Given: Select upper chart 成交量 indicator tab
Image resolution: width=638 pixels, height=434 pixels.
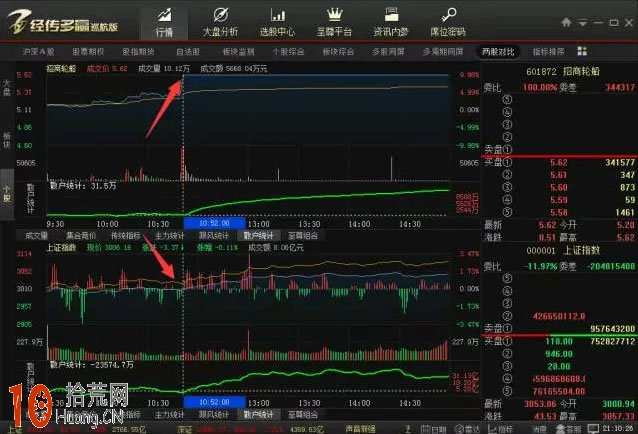Looking at the screenshot, I should (37, 236).
